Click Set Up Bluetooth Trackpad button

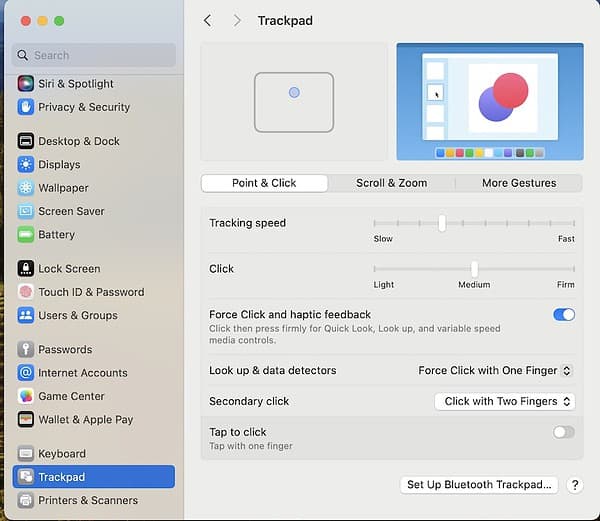click(x=479, y=485)
